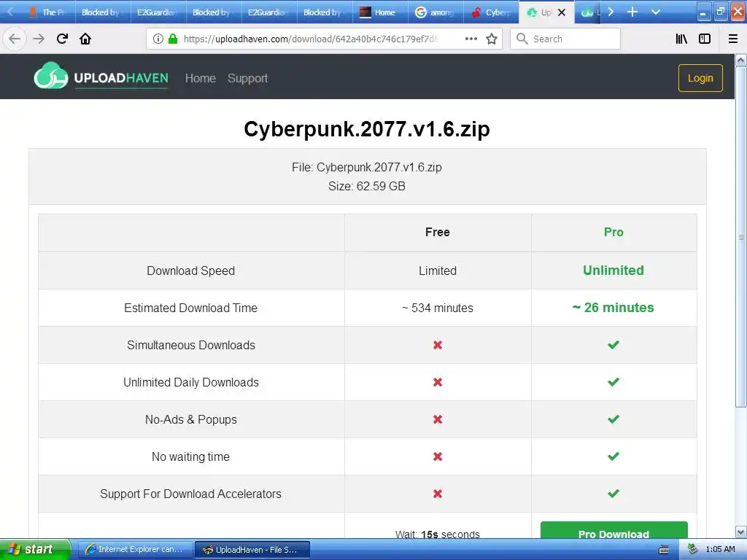Click scrollbar down arrow
747x560 pixels.
click(x=740, y=532)
